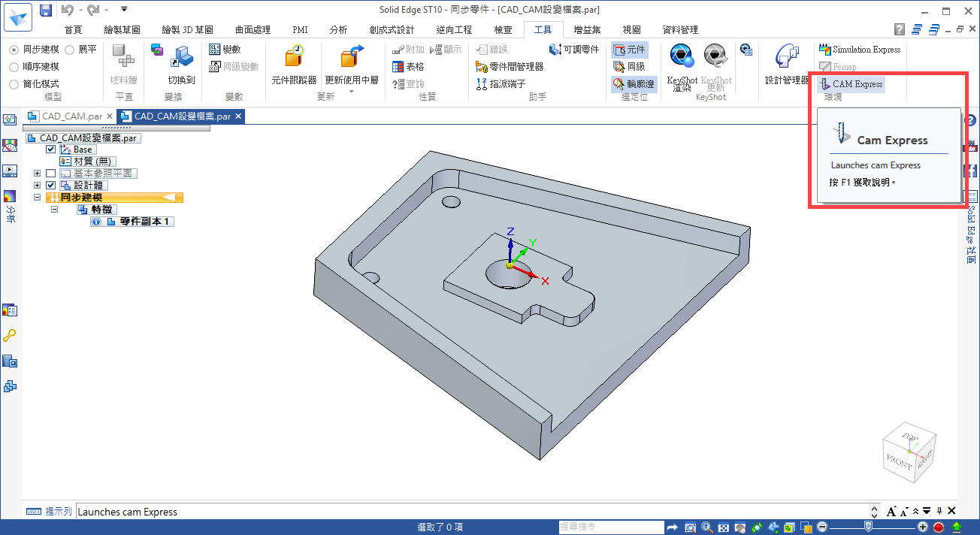The width and height of the screenshot is (980, 535).
Task: Increase prompt bar font size
Action: click(892, 512)
